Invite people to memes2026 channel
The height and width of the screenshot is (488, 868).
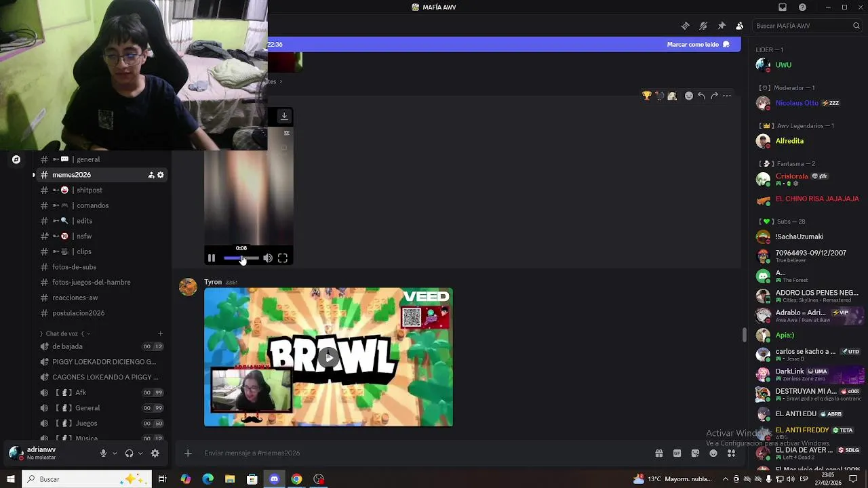pos(151,175)
